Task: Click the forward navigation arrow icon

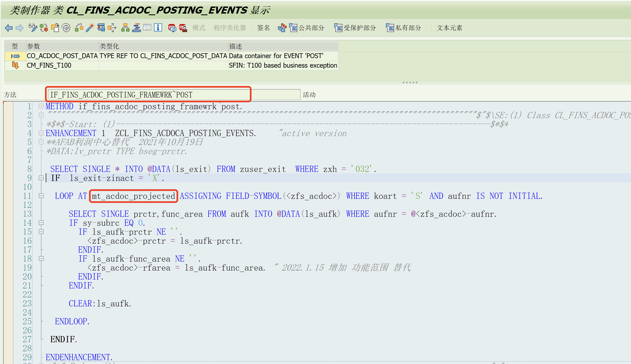Action: point(20,28)
